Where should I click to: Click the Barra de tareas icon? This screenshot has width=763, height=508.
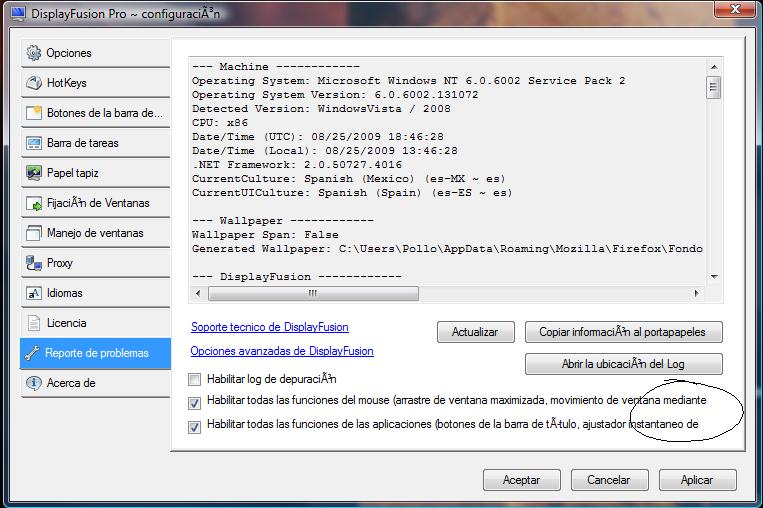click(33, 143)
